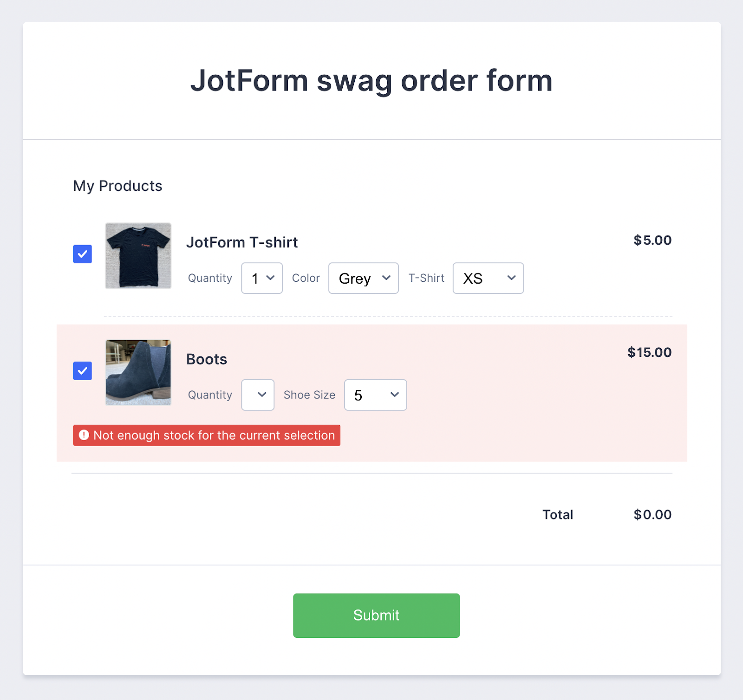
Task: Expand the T-Shirt size XS dropdown
Action: (x=488, y=278)
